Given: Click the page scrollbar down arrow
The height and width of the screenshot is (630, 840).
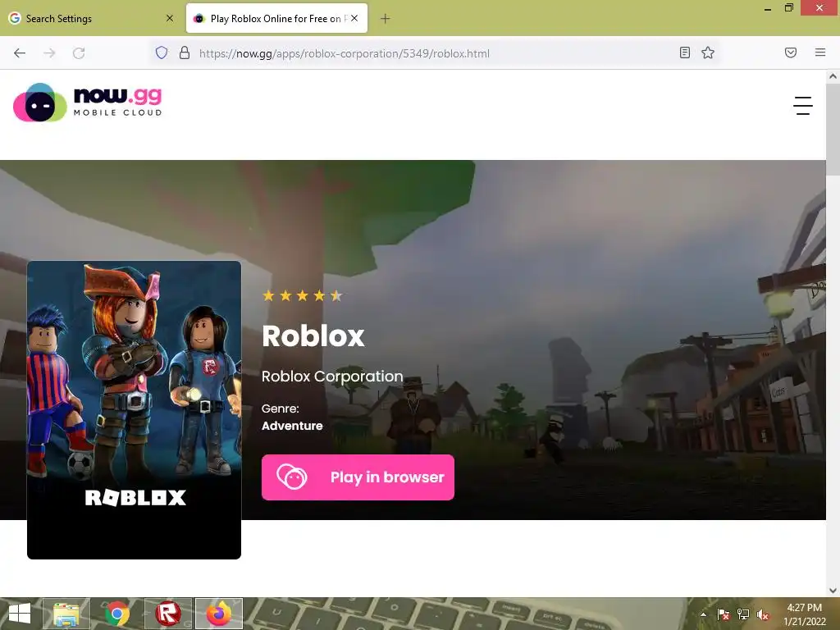Looking at the screenshot, I should coord(833,591).
